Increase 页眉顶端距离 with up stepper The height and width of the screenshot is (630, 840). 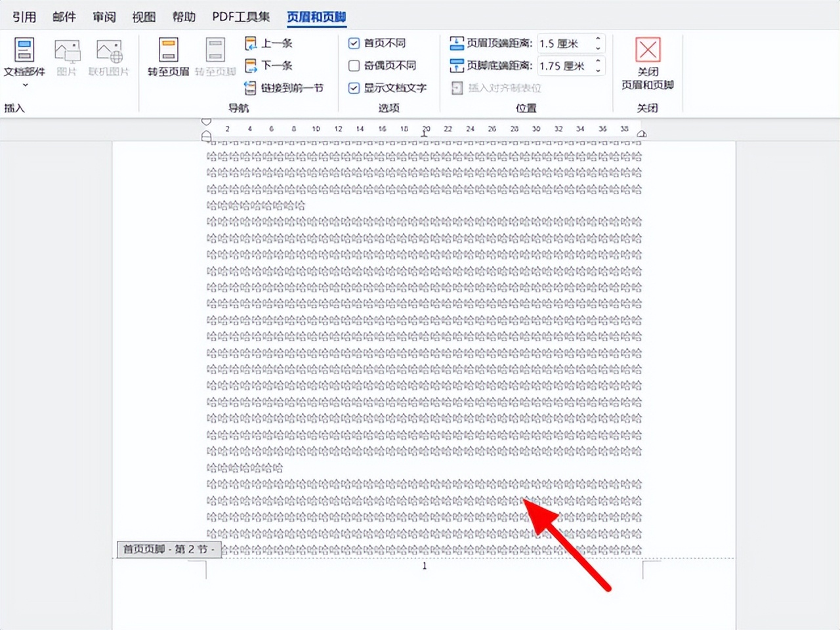click(x=597, y=39)
